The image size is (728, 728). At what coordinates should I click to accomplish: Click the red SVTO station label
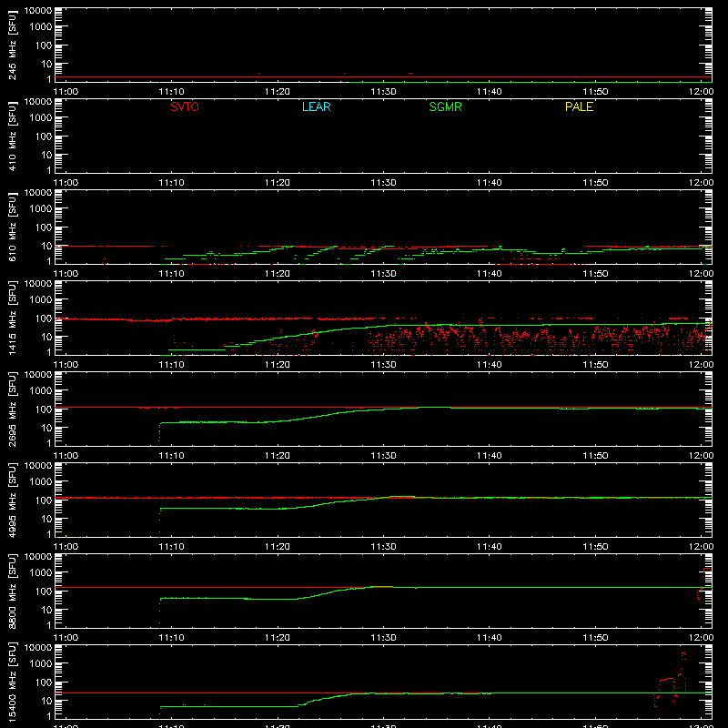[185, 106]
